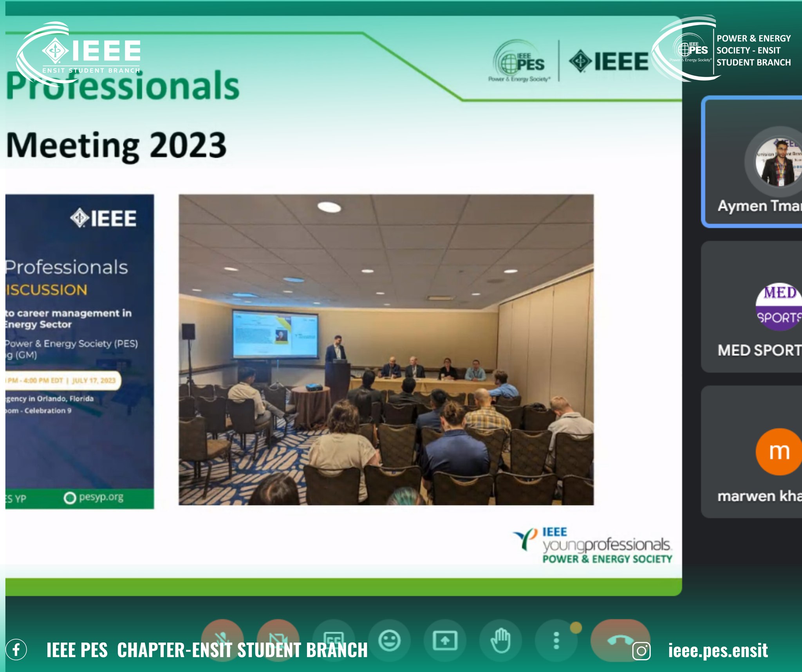Click the ieee.pes.ensit Instagram handle

coord(717,650)
